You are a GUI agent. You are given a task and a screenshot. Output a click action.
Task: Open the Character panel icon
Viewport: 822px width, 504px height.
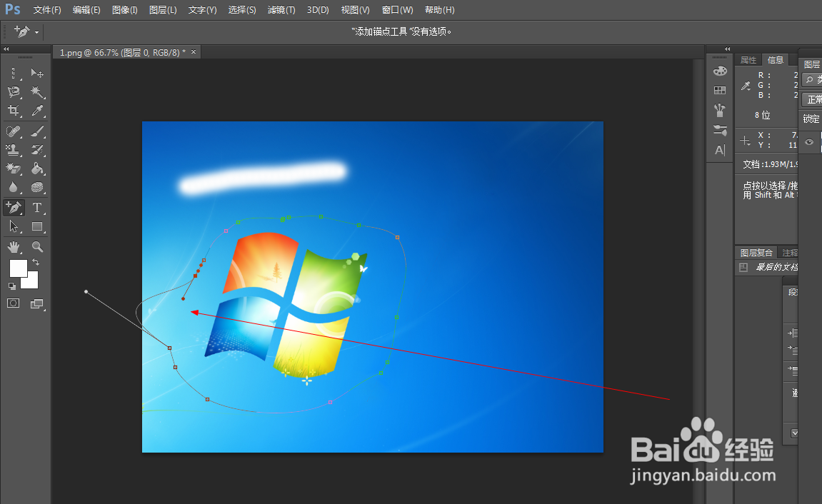(720, 151)
